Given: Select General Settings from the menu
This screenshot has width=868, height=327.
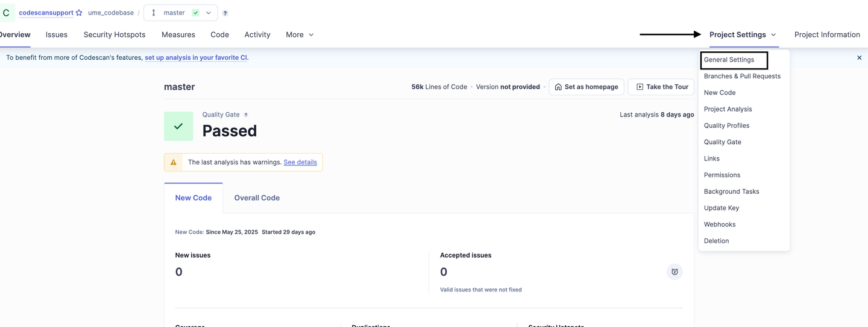Looking at the screenshot, I should coord(729,60).
